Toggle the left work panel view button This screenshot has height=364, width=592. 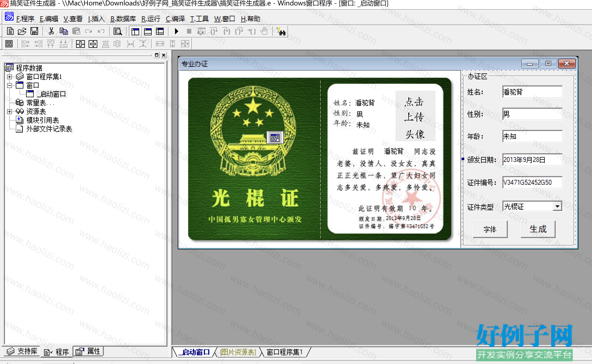pyautogui.click(x=135, y=32)
